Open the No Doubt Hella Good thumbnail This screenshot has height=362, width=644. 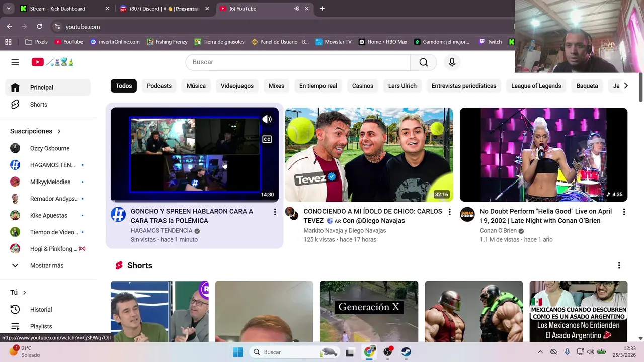click(x=543, y=154)
